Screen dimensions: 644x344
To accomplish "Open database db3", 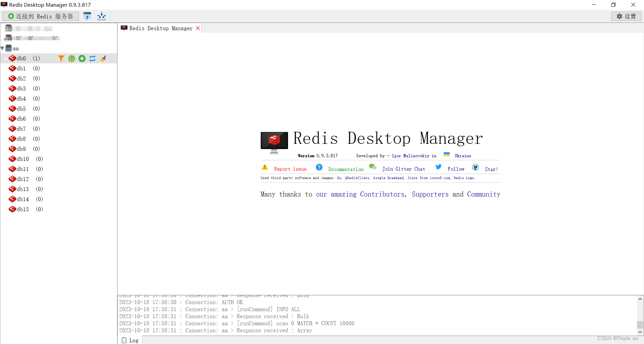I will [x=21, y=89].
